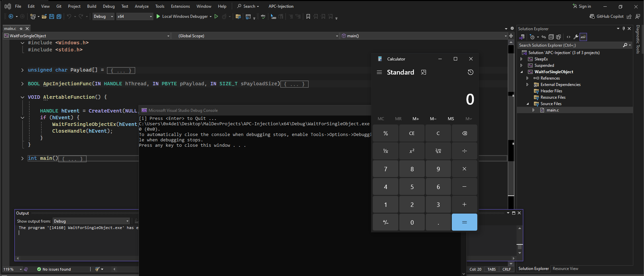Screen dimensions: 644x276
Task: Open the Build menu
Action: (x=92, y=6)
